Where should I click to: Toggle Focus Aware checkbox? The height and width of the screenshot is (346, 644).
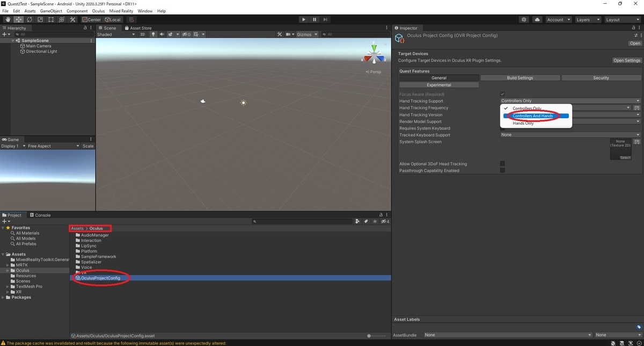pos(502,94)
